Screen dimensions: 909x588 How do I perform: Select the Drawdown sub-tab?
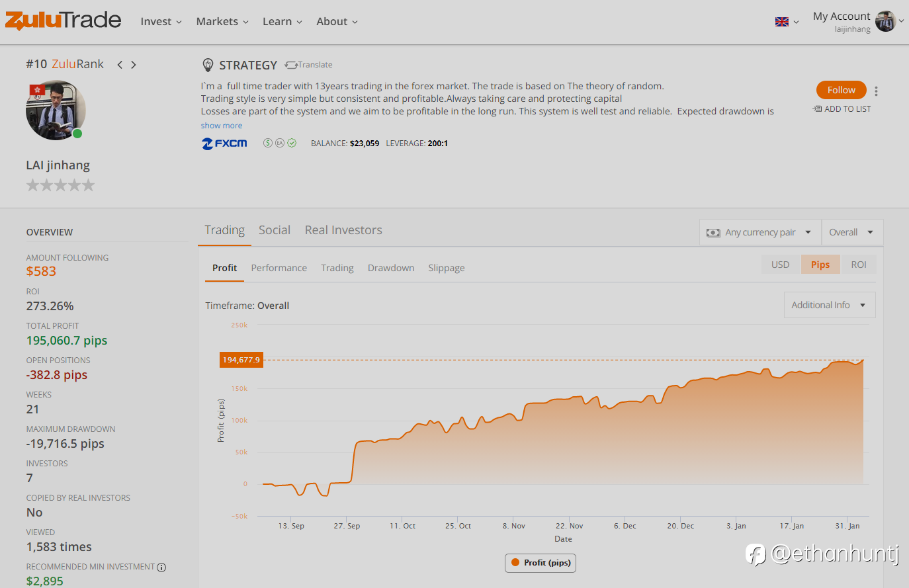pyautogui.click(x=391, y=268)
